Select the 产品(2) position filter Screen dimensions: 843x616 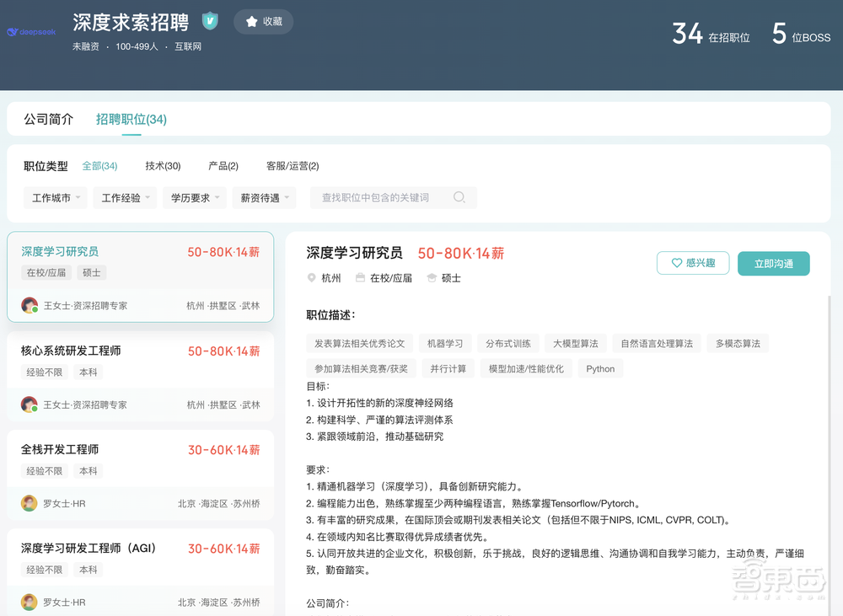(223, 166)
